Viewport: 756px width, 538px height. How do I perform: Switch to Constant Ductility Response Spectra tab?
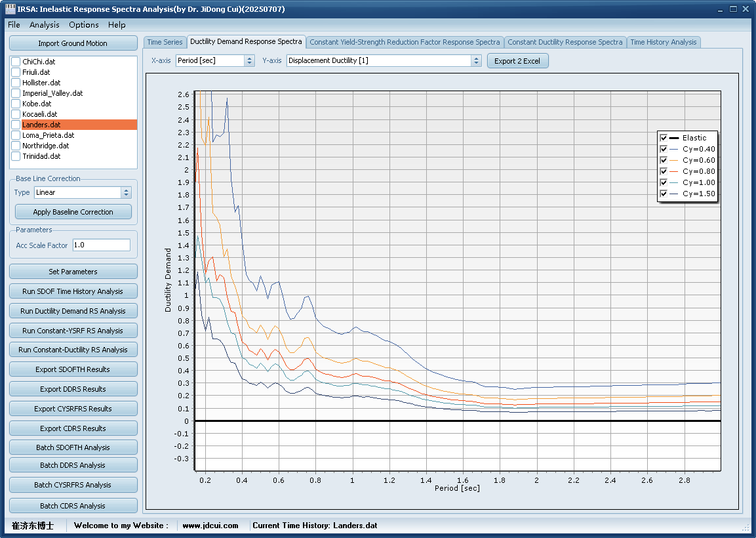565,42
